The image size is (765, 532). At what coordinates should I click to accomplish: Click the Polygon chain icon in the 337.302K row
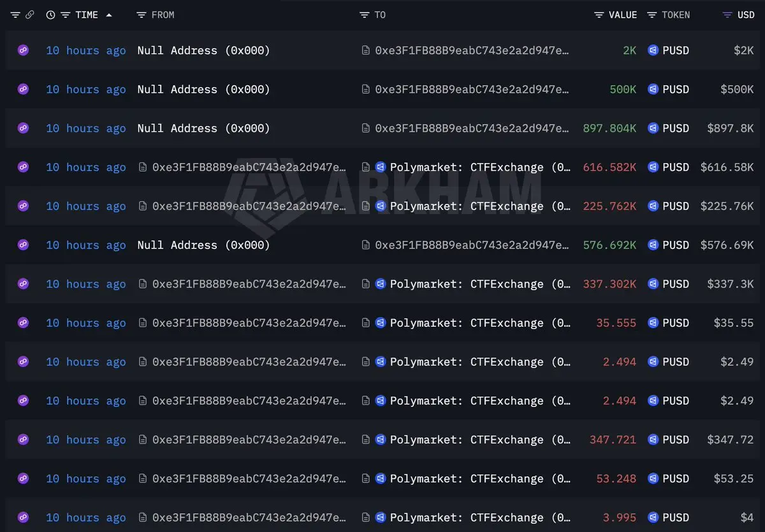tap(24, 284)
